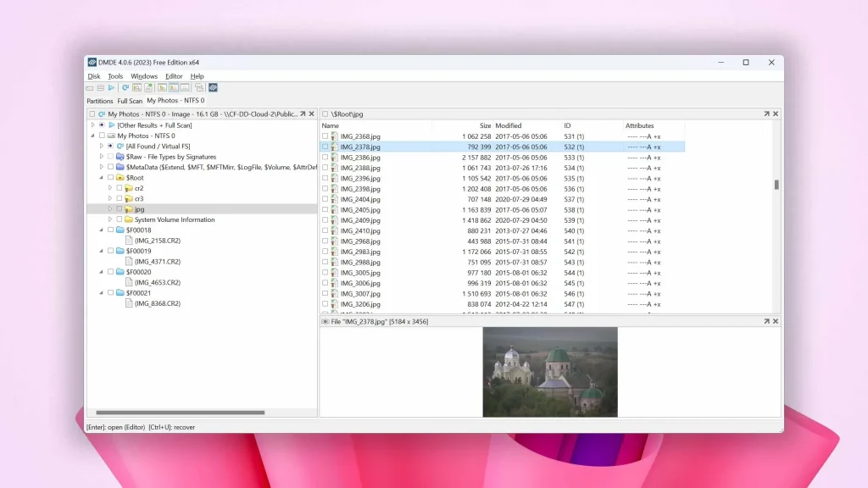Collapse the $Root tree node
This screenshot has height=488, width=868.
(102, 178)
